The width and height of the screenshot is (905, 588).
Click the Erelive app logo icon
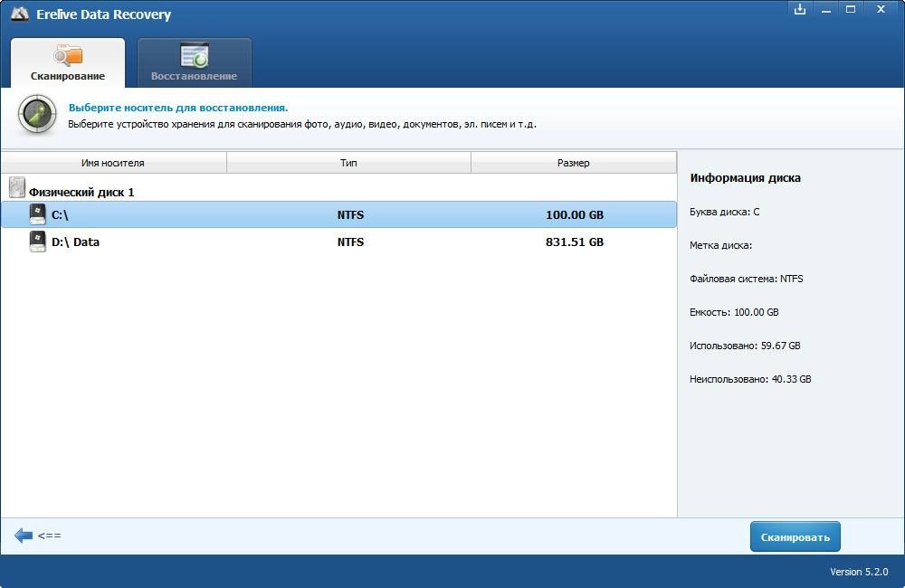[19, 14]
